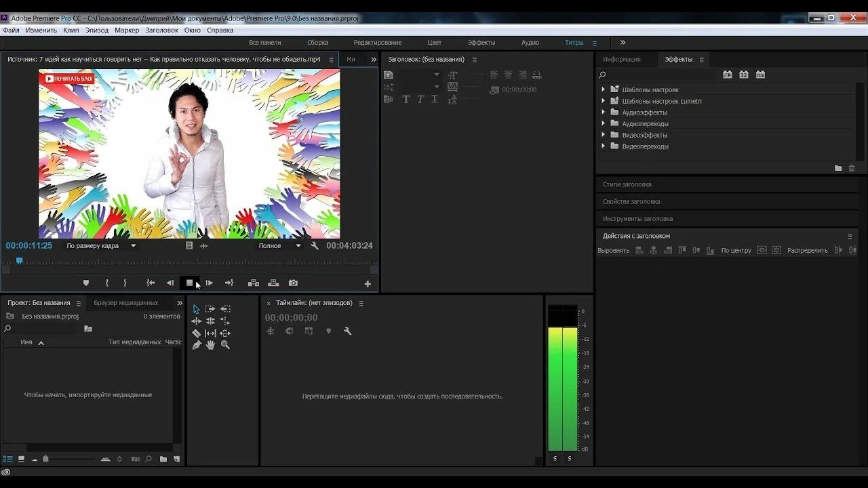Select the Razor tool
Screen dimensions: 868x488
tap(196, 333)
